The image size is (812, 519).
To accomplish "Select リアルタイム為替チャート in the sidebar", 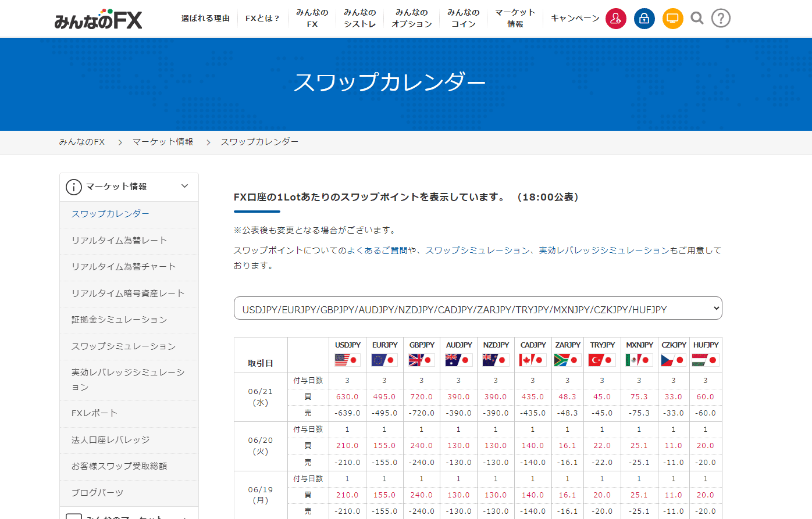I will [129, 267].
